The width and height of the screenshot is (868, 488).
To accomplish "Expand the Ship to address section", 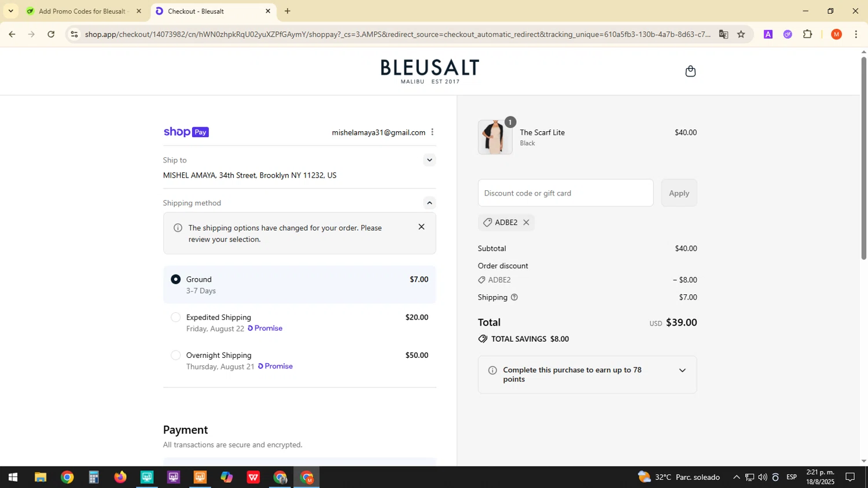I will (429, 160).
